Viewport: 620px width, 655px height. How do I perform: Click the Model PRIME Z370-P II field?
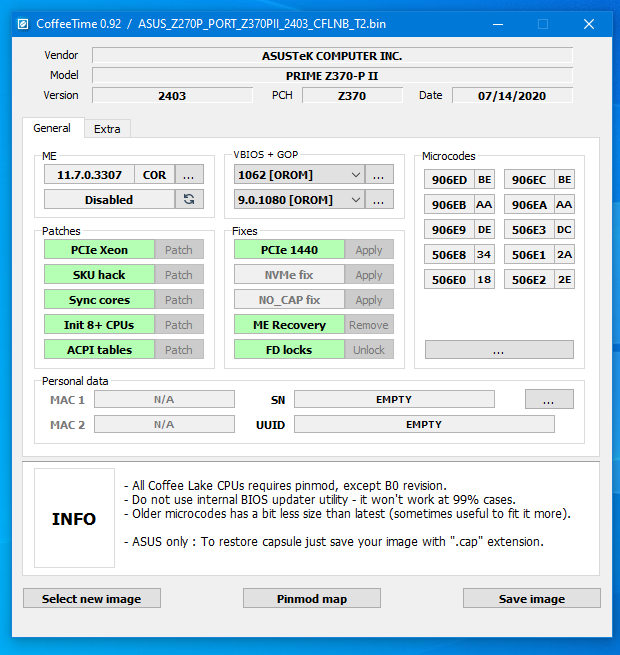pyautogui.click(x=332, y=76)
